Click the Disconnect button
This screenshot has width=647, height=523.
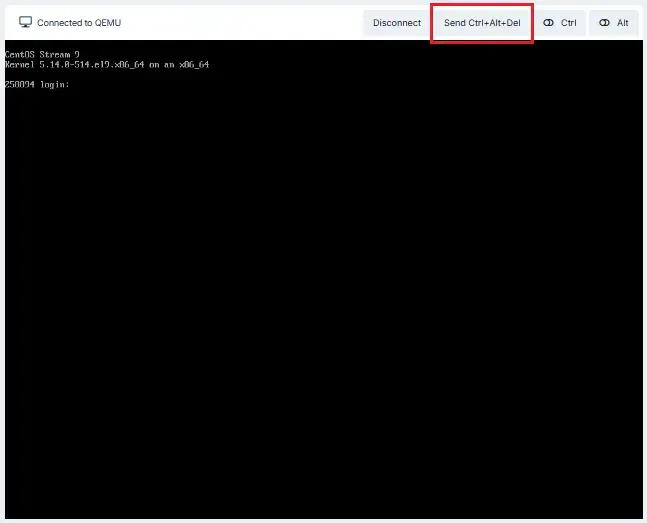[397, 23]
